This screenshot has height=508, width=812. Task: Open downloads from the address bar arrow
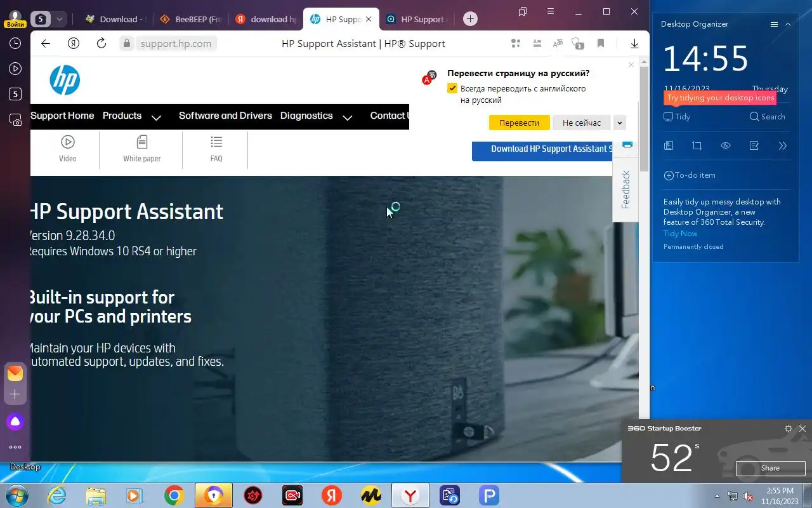[x=634, y=43]
